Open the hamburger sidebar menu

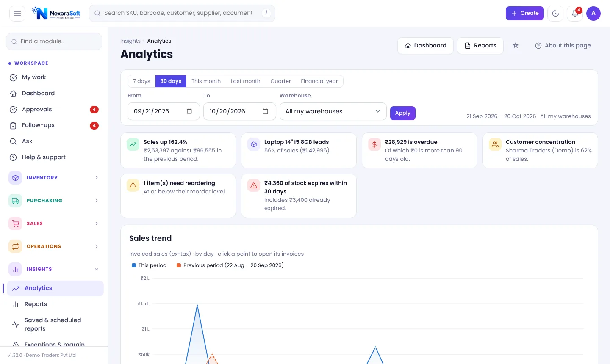click(17, 14)
